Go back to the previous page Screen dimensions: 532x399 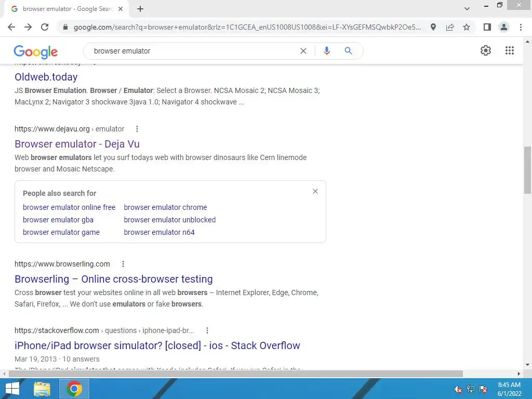(x=11, y=27)
